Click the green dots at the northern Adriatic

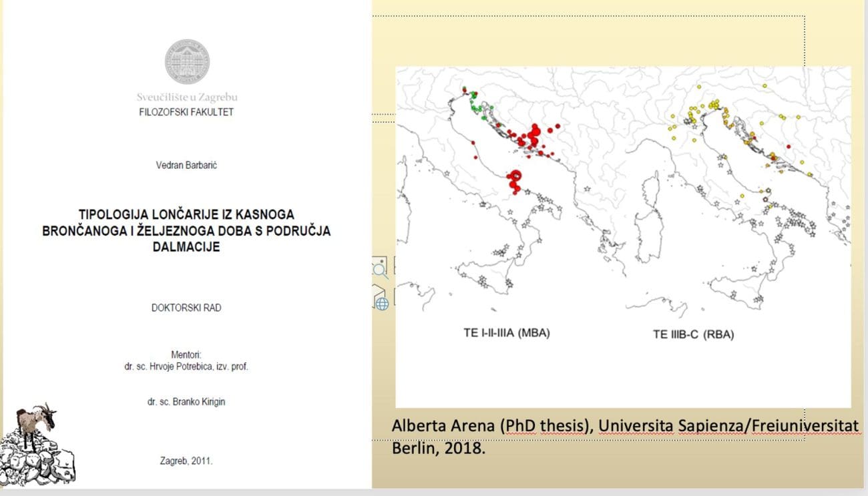[x=477, y=106]
